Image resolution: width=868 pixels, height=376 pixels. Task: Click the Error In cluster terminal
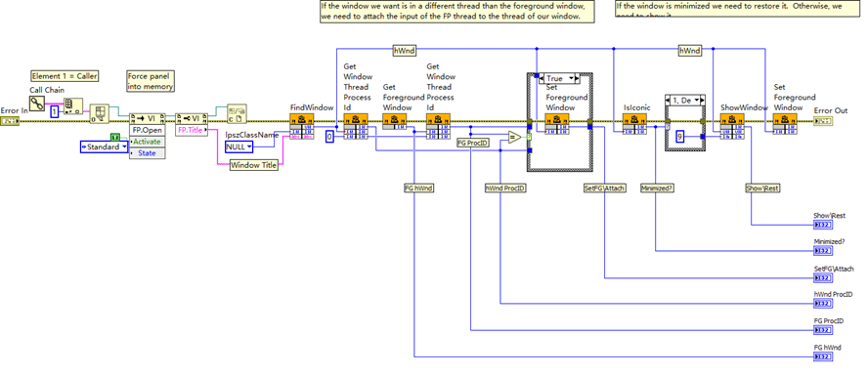coord(10,120)
